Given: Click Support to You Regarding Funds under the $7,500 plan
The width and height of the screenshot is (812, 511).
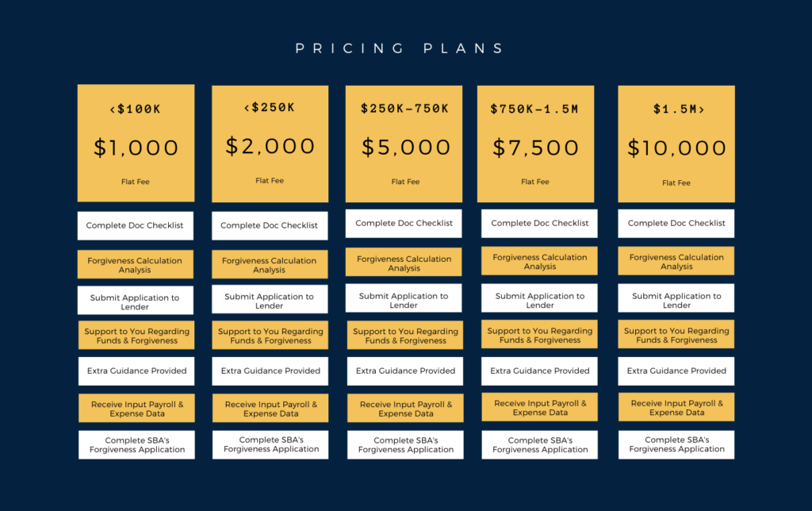Looking at the screenshot, I should [539, 335].
